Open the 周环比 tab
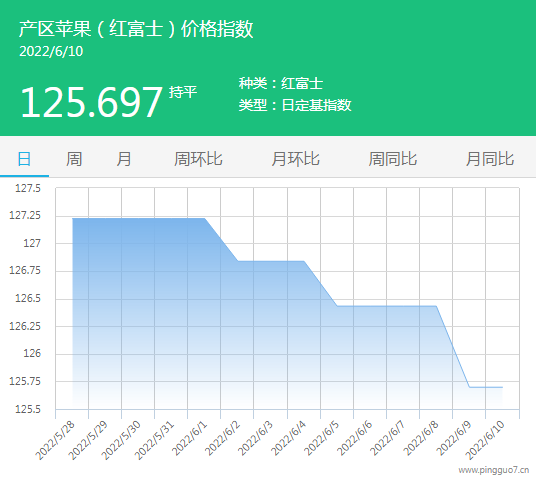Viewport: 536px width, 481px height. click(x=198, y=159)
